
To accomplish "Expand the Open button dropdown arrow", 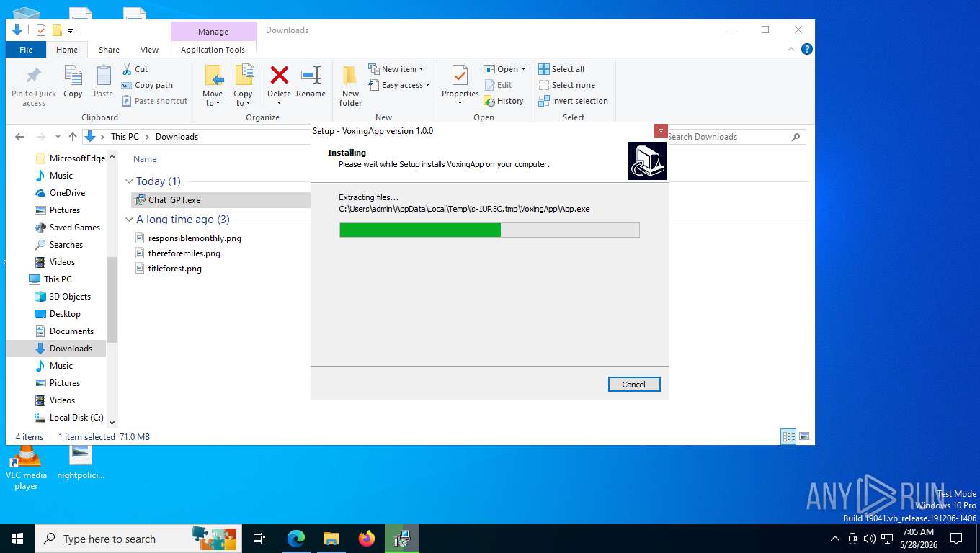I will pyautogui.click(x=523, y=69).
